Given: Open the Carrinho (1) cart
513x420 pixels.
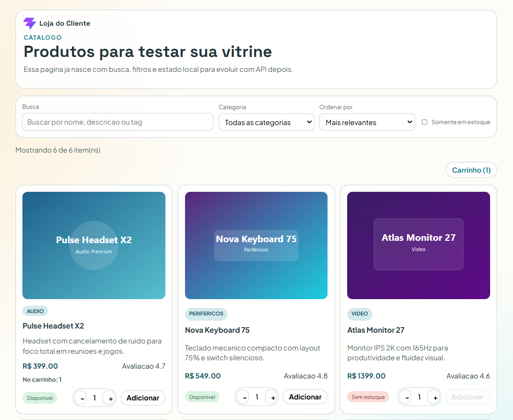Looking at the screenshot, I should [x=471, y=170].
